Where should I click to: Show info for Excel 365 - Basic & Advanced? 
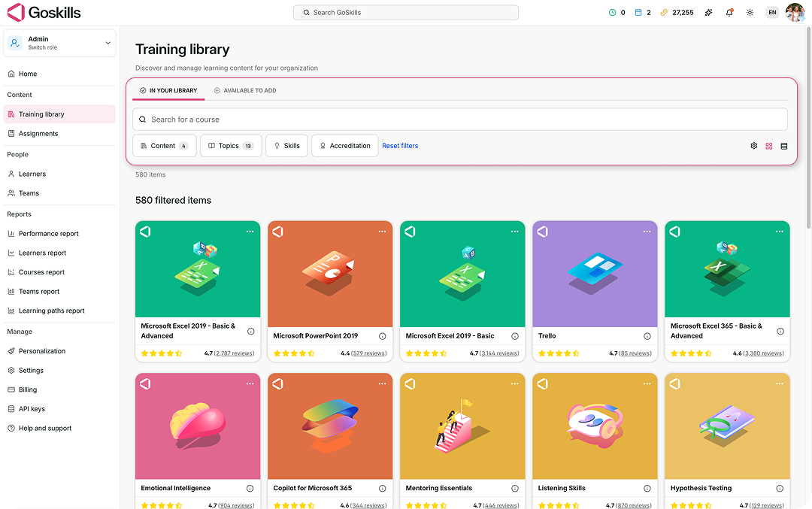(780, 332)
